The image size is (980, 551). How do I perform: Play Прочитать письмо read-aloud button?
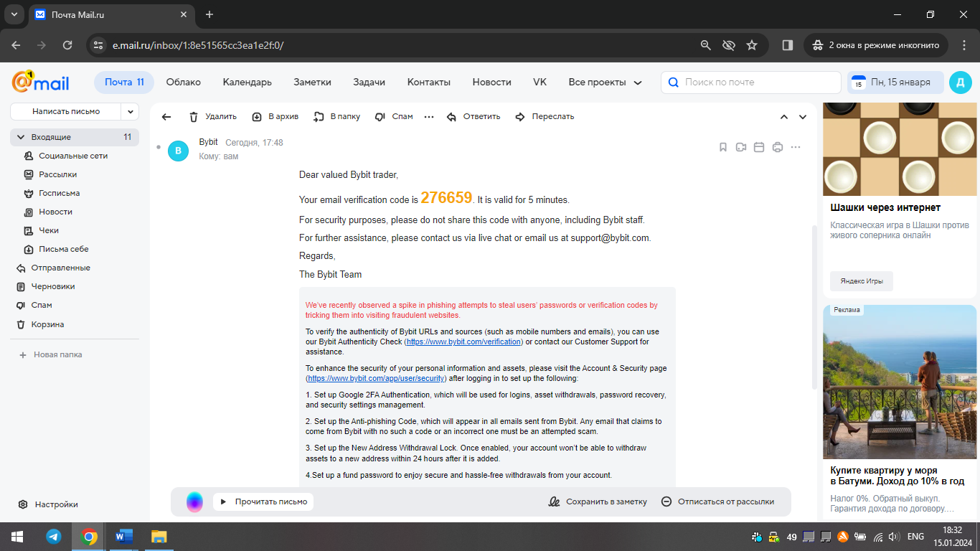point(264,501)
